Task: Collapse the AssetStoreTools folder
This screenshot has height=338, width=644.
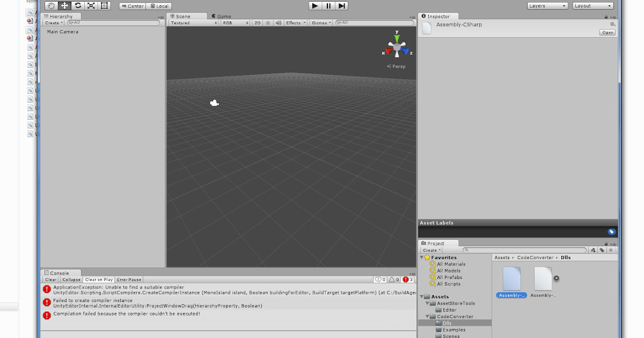Action: pos(427,303)
